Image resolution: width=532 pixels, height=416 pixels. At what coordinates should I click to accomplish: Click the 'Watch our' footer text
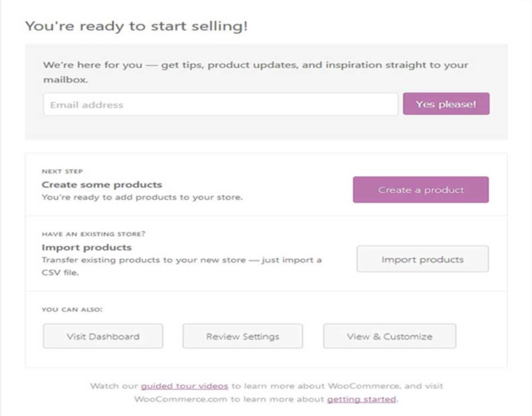pyautogui.click(x=114, y=386)
